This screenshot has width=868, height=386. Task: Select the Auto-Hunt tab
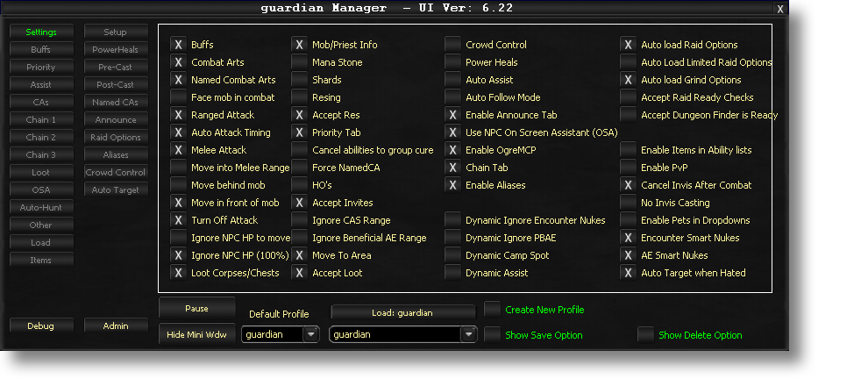pyautogui.click(x=41, y=208)
